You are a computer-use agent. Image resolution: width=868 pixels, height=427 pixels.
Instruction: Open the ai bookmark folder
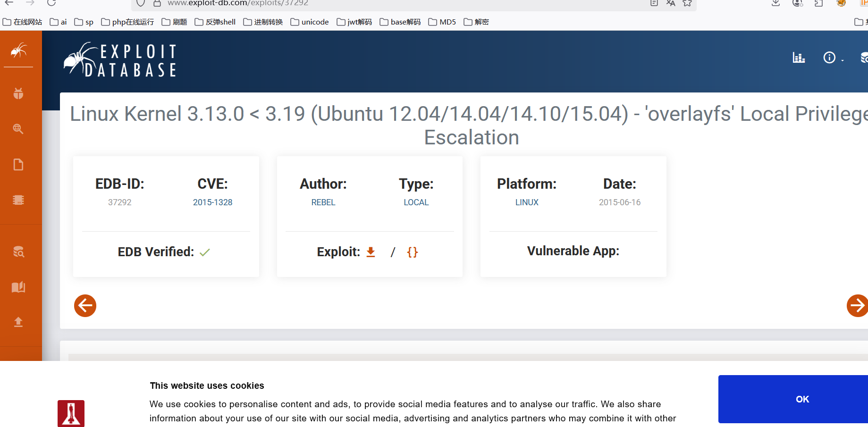pos(59,22)
